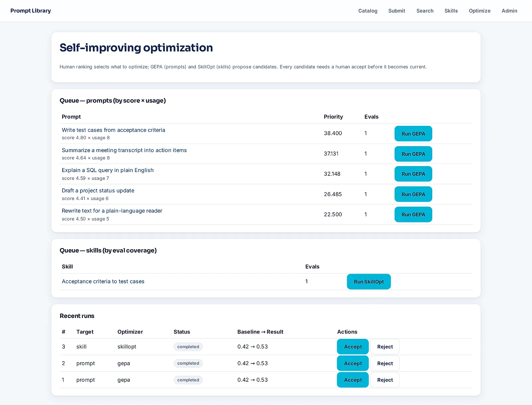Open 'Acceptance criteria to test cases' skill link
Viewport: 532px width, 405px height.
pyautogui.click(x=103, y=281)
